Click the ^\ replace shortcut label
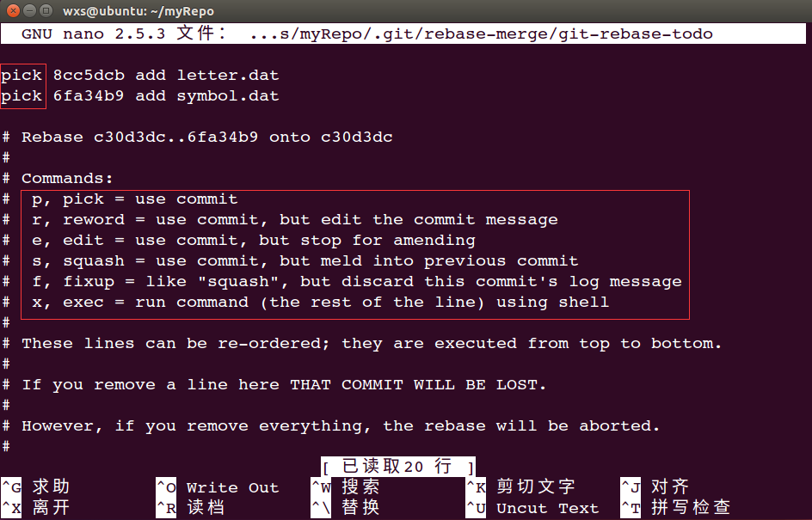The width and height of the screenshot is (812, 520). pos(346,508)
